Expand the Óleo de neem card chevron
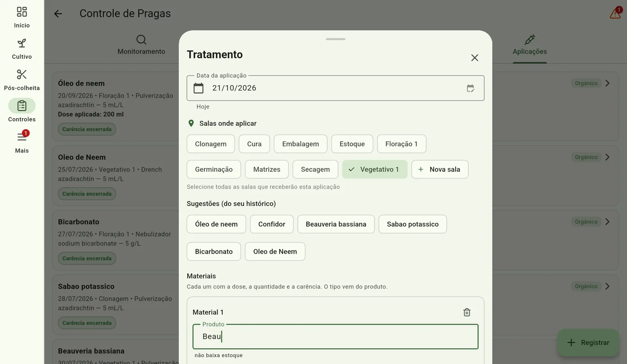Image resolution: width=627 pixels, height=364 pixels. [x=607, y=83]
